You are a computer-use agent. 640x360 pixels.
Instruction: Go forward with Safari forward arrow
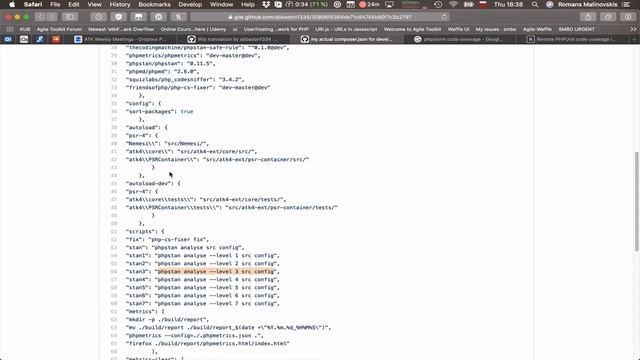(x=51, y=17)
